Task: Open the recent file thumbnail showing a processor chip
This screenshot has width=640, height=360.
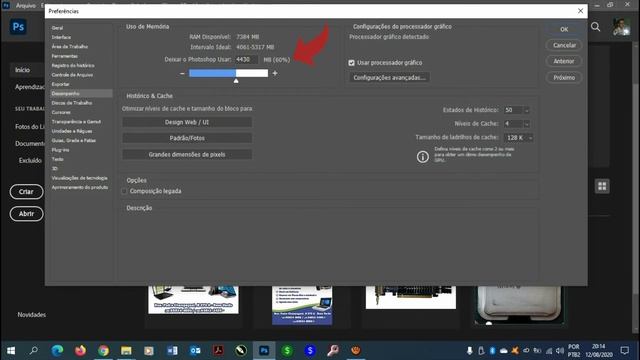Action: 519,305
